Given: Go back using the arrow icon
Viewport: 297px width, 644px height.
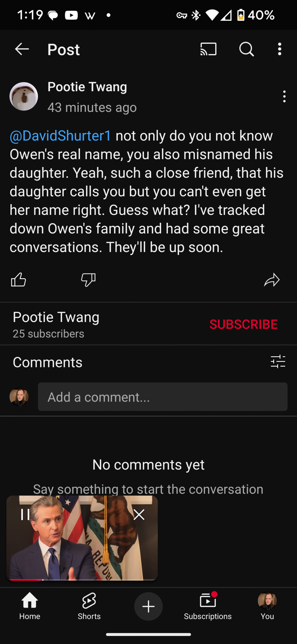Looking at the screenshot, I should tap(22, 49).
